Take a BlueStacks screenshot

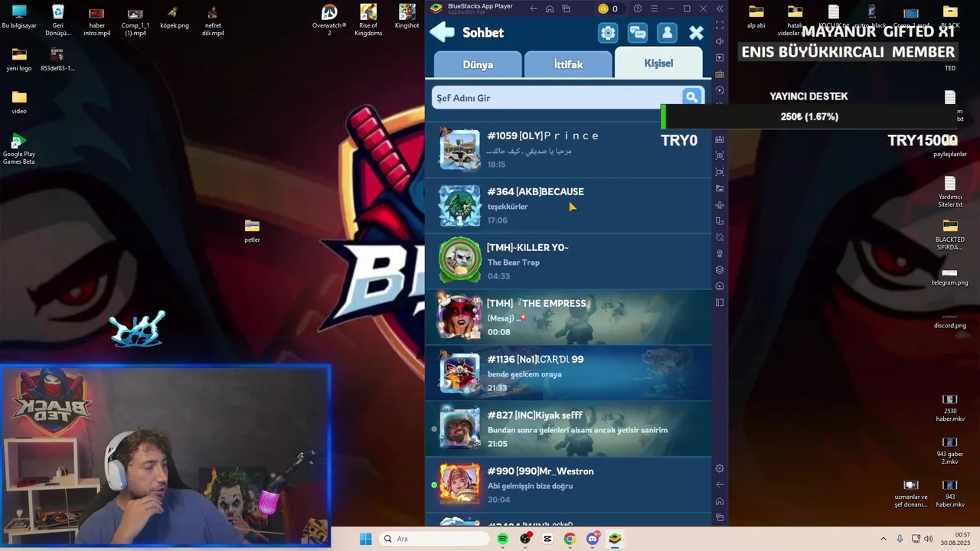[720, 155]
